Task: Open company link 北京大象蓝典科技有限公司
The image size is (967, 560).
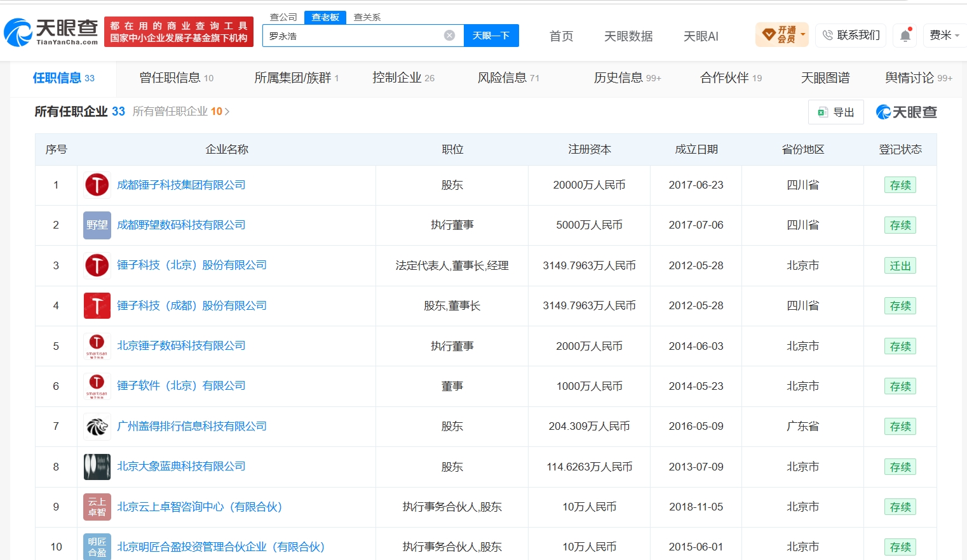Action: click(181, 467)
